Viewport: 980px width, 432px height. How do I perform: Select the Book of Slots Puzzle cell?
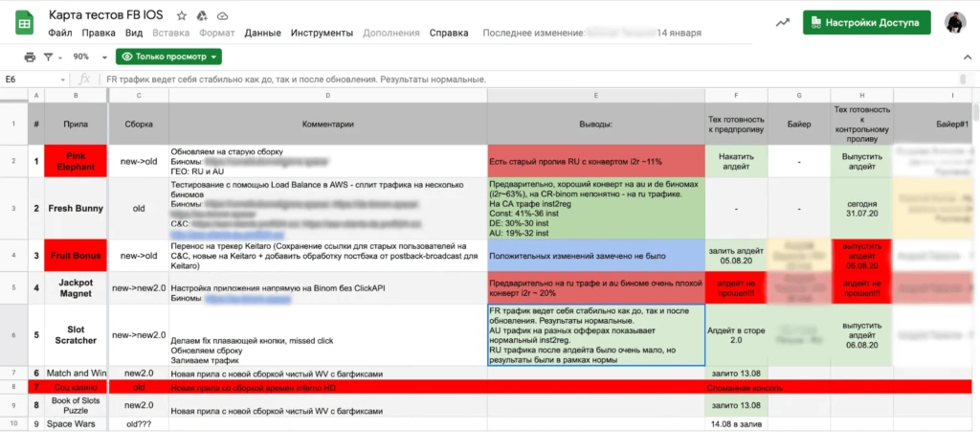[x=76, y=405]
